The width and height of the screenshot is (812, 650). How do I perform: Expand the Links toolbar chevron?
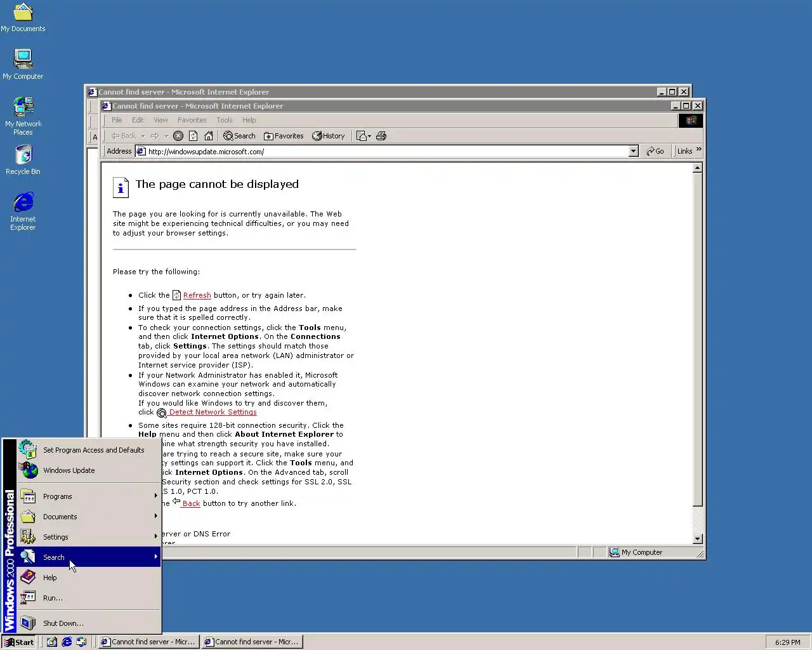click(x=699, y=150)
